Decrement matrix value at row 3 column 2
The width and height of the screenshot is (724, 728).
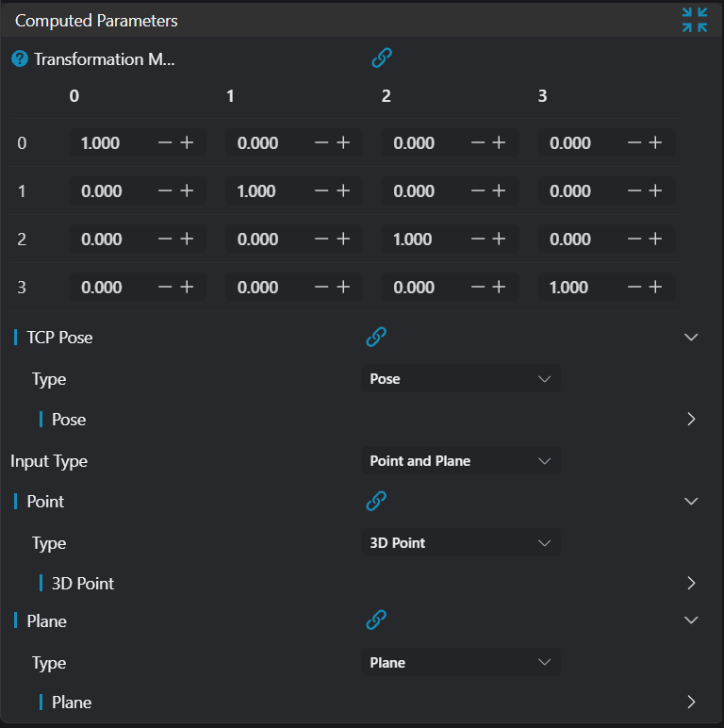(479, 287)
